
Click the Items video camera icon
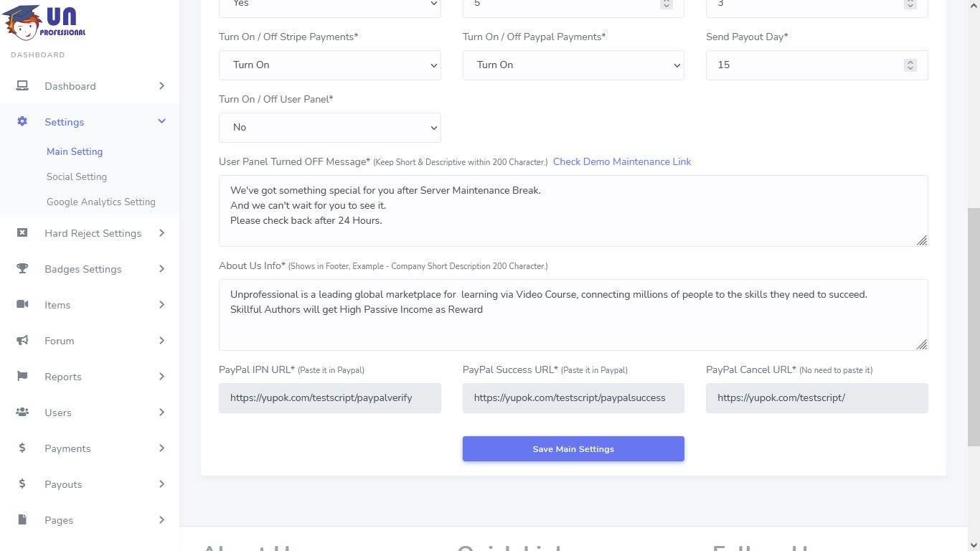pos(22,305)
